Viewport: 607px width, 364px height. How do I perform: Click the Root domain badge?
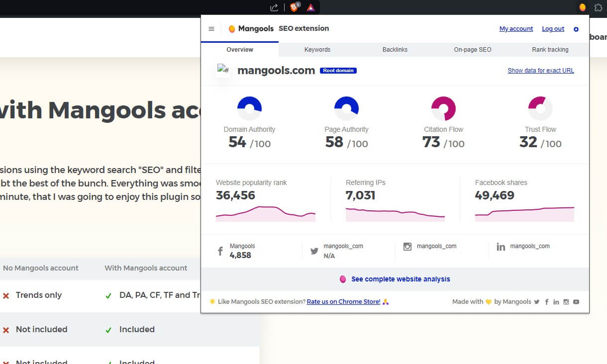338,71
